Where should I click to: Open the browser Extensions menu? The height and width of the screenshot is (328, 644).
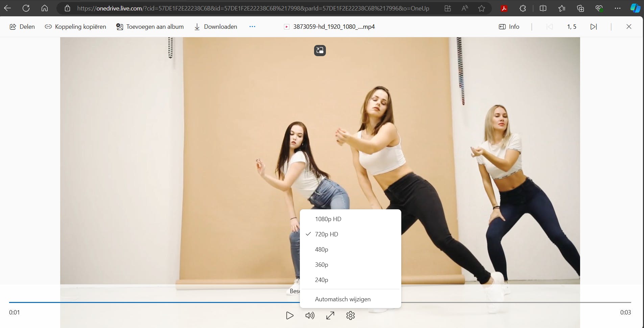pyautogui.click(x=523, y=8)
